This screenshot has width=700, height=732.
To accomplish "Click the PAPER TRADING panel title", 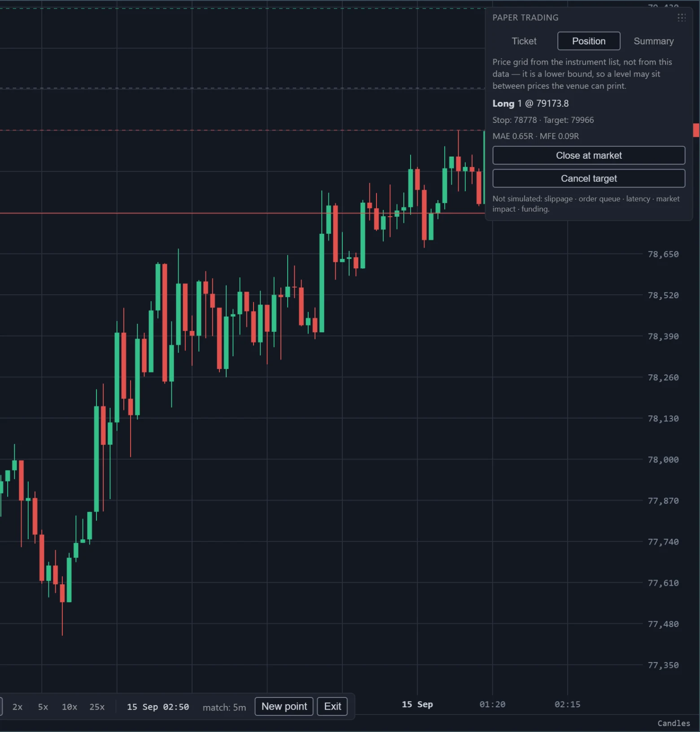I will (x=525, y=17).
